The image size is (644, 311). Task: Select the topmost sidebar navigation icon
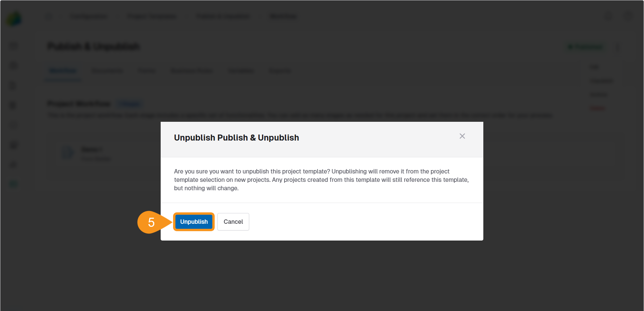(x=13, y=46)
